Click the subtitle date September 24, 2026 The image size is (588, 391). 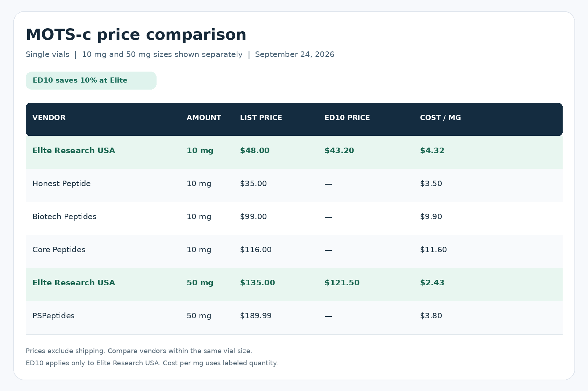click(295, 54)
